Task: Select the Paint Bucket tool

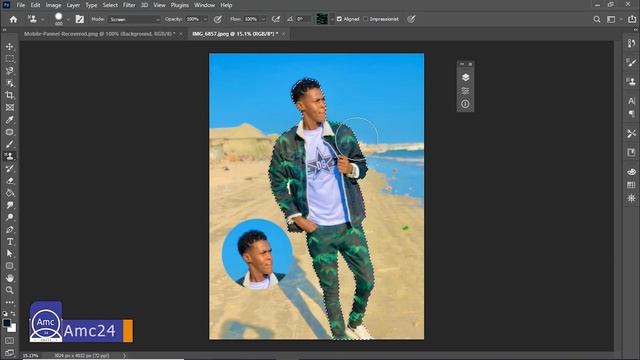Action: tap(9, 193)
